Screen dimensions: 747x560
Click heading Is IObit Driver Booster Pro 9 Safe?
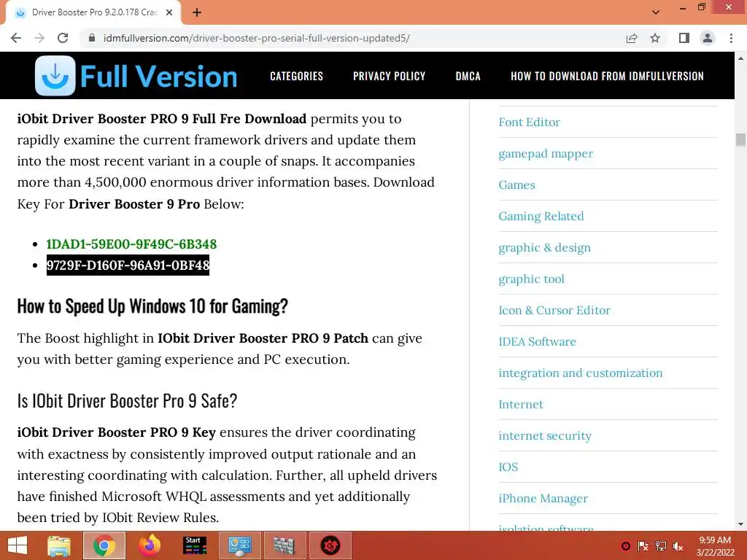[127, 401]
